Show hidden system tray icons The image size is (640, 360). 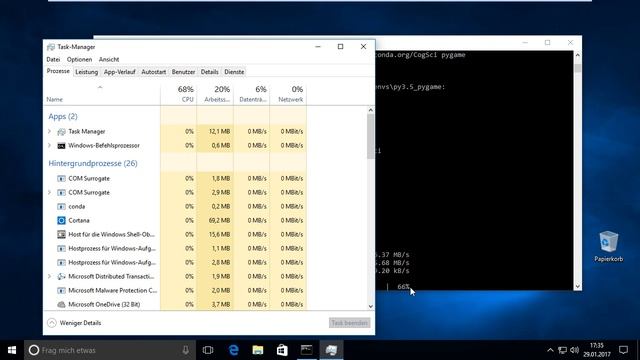click(x=550, y=350)
